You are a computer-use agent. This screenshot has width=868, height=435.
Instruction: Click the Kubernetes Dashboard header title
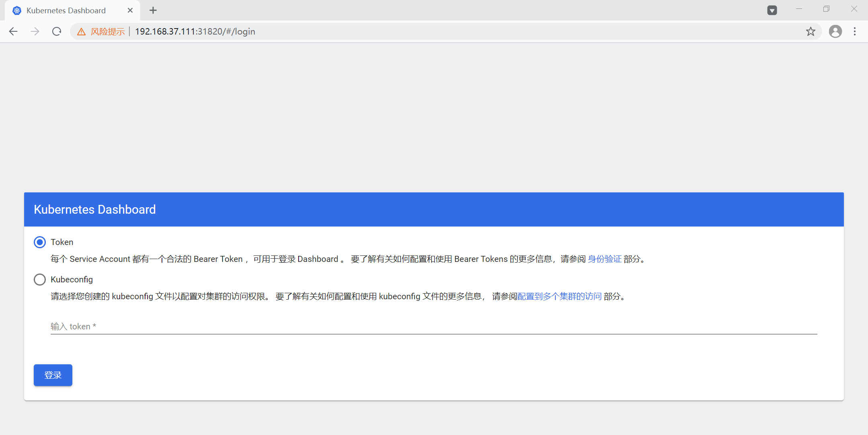coord(95,210)
